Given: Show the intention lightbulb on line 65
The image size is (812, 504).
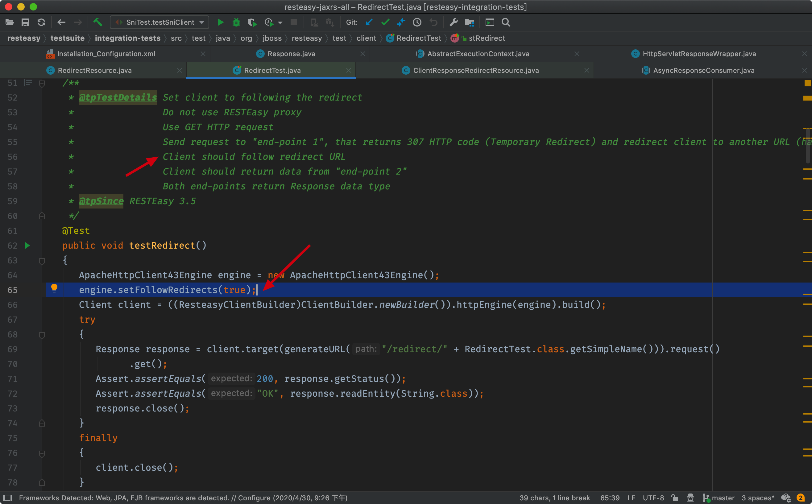Looking at the screenshot, I should [54, 288].
